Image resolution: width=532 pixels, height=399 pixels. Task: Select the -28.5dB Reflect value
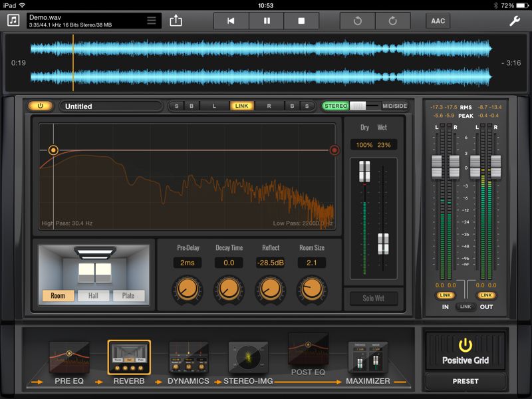271,263
